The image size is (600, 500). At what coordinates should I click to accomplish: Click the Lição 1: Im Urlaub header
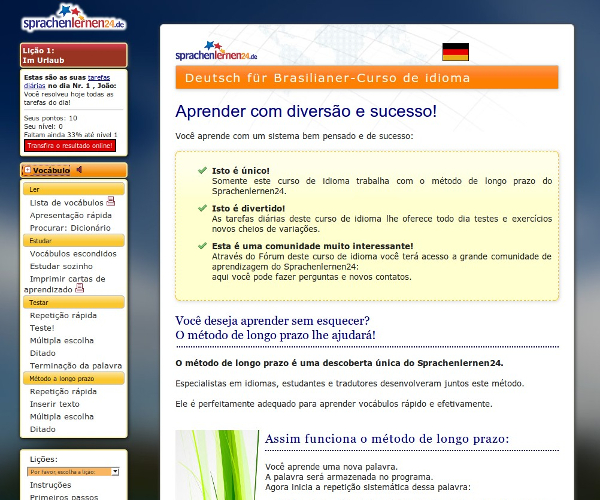73,55
